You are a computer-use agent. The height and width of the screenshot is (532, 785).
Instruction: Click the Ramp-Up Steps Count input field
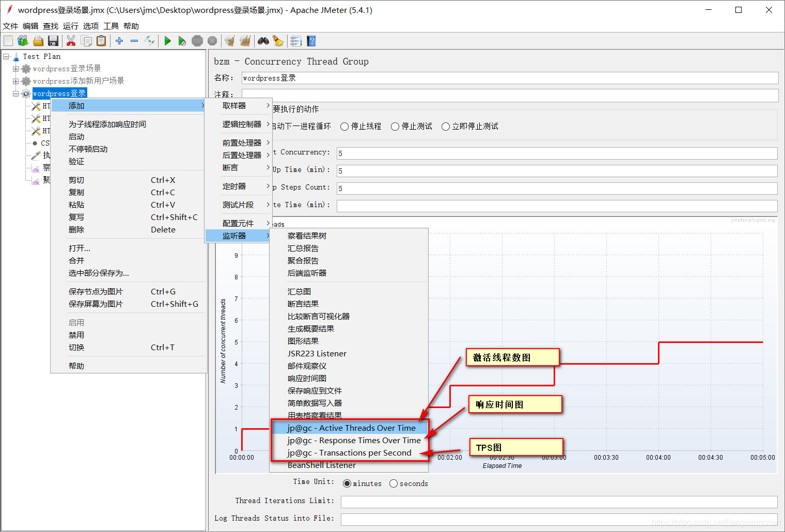click(557, 189)
